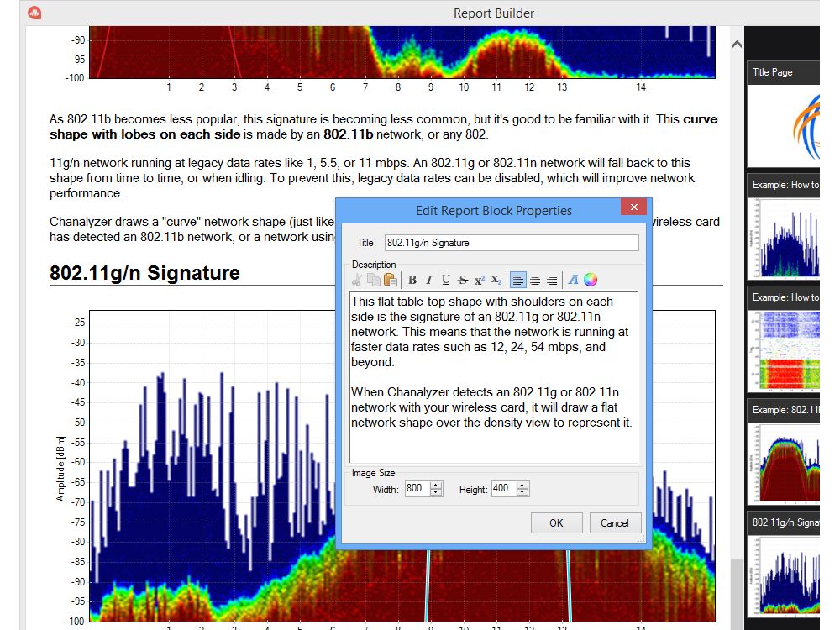Click the 802.11g/n Signature heading in report
Screen dimensions: 840x630
[x=144, y=273]
